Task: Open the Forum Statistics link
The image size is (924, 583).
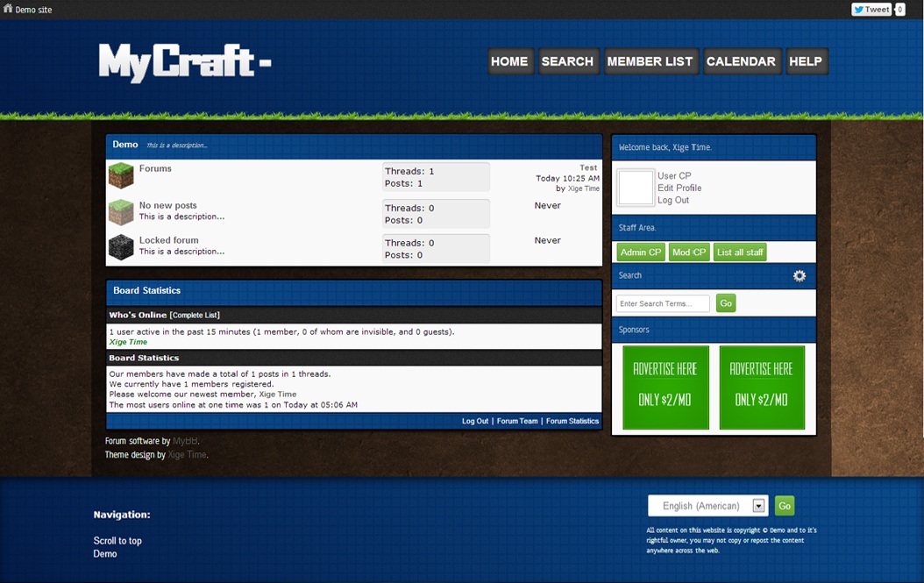Action: [x=572, y=421]
